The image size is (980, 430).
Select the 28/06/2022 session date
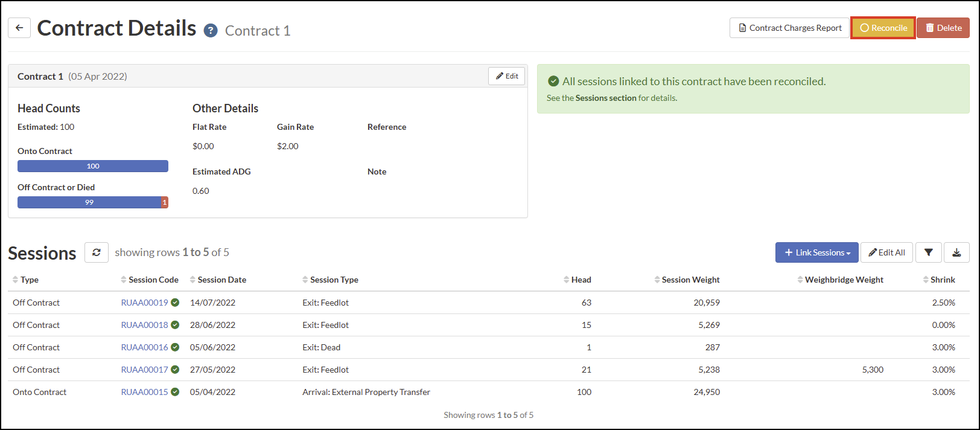pos(212,325)
